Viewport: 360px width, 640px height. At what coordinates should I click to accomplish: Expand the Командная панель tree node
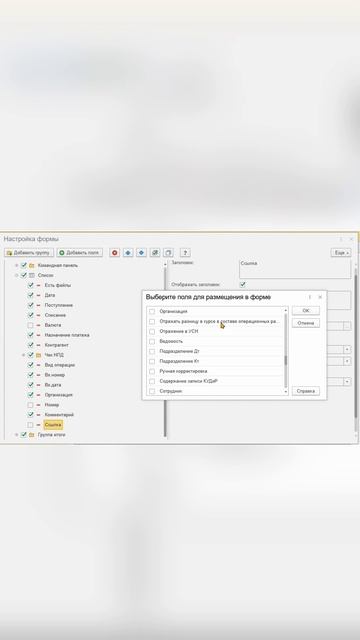(x=17, y=265)
